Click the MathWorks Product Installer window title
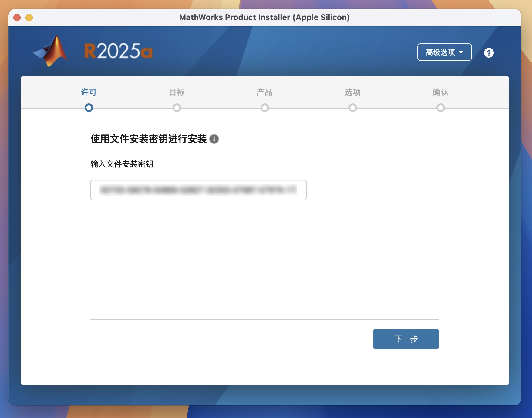This screenshot has width=532, height=418. pos(264,17)
